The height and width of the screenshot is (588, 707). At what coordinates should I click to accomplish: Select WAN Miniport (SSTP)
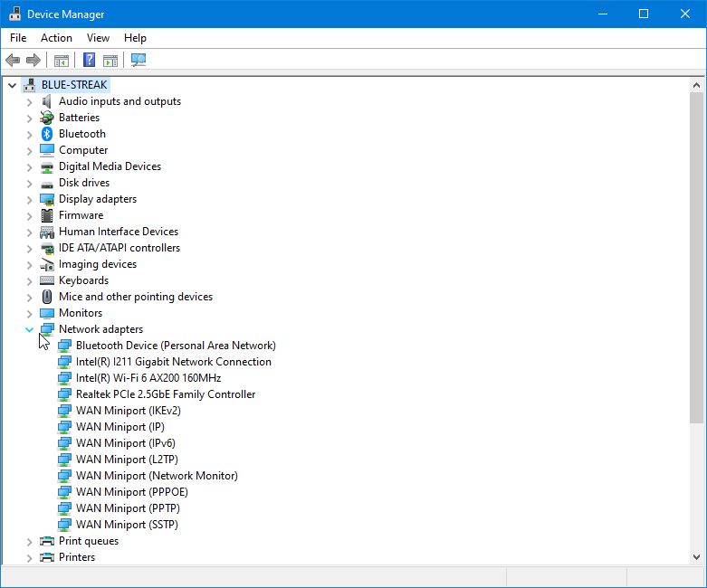tap(127, 525)
